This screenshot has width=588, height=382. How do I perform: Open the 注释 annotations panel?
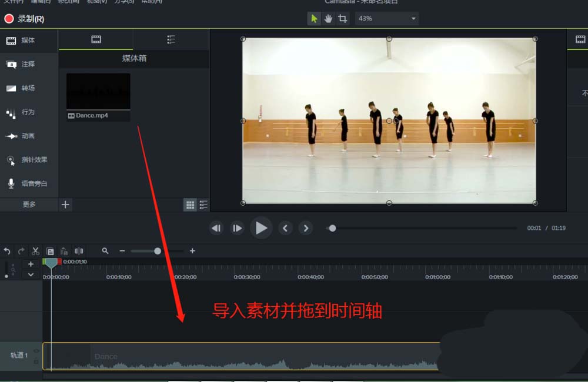(x=28, y=65)
